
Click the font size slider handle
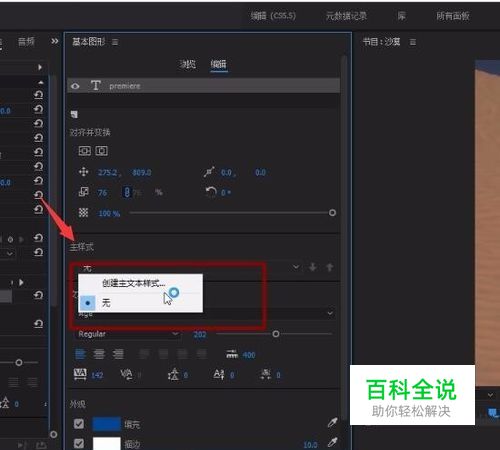pos(276,334)
